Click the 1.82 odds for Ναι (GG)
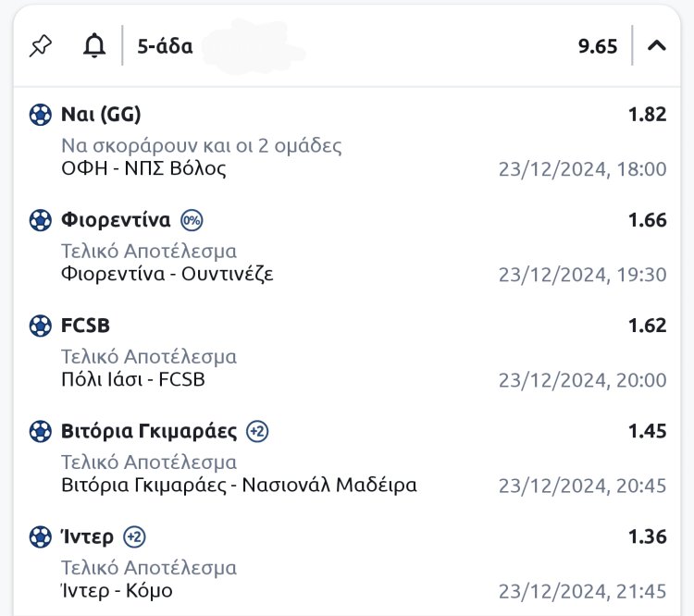Screen dimensions: 694x616 click(x=647, y=115)
